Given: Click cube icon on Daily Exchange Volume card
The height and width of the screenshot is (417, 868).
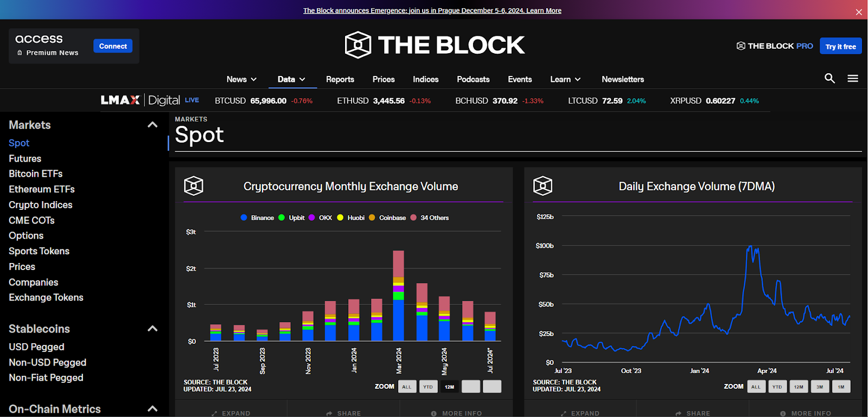Looking at the screenshot, I should [x=542, y=186].
